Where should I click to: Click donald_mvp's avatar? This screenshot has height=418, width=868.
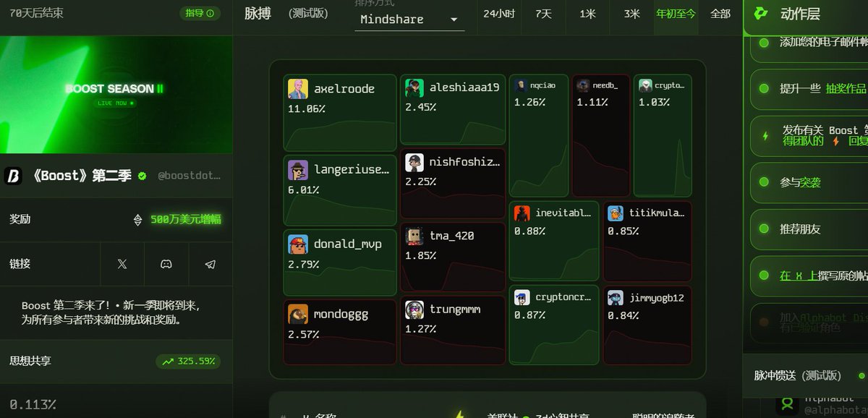tap(298, 244)
